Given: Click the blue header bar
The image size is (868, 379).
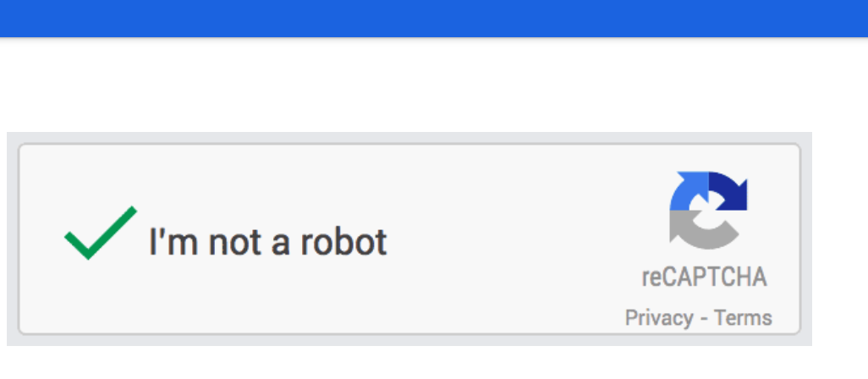Looking at the screenshot, I should point(434,17).
